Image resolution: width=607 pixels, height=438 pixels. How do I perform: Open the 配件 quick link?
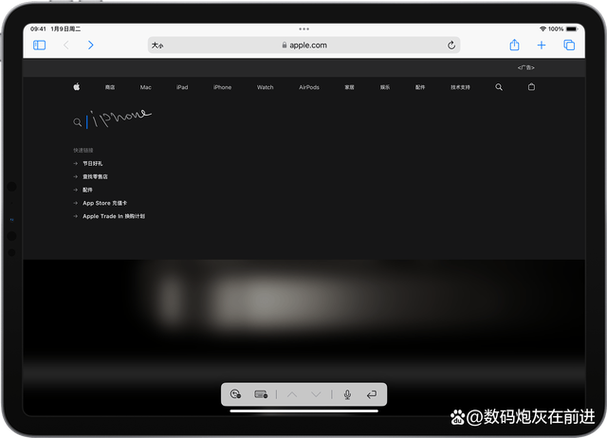click(87, 190)
